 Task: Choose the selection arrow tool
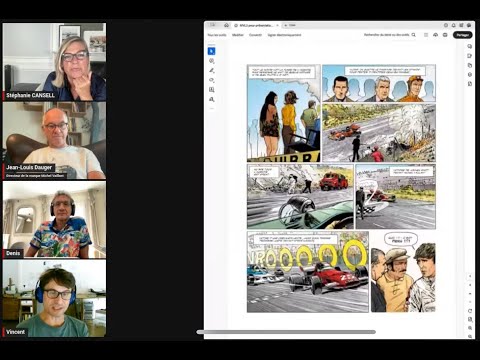[211, 51]
